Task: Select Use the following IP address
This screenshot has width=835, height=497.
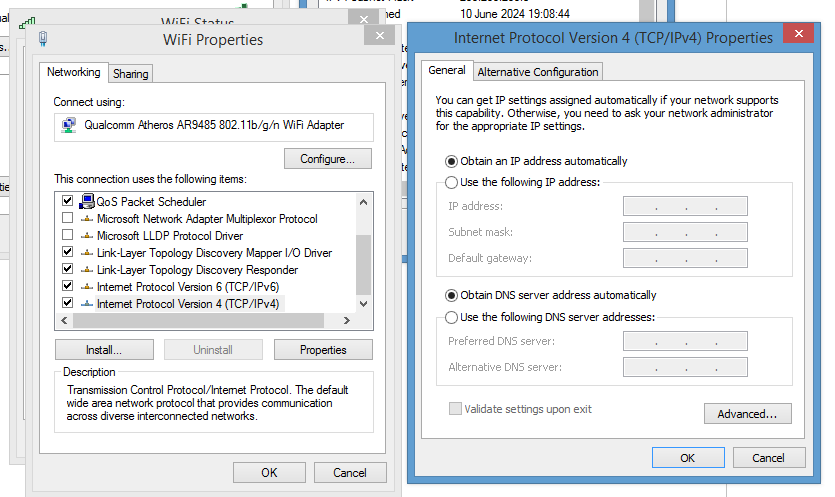Action: [451, 183]
